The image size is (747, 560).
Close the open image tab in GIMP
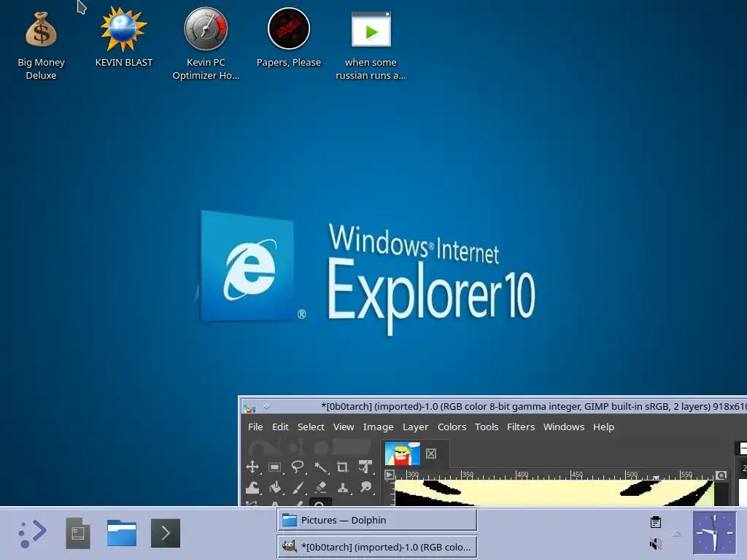[431, 454]
